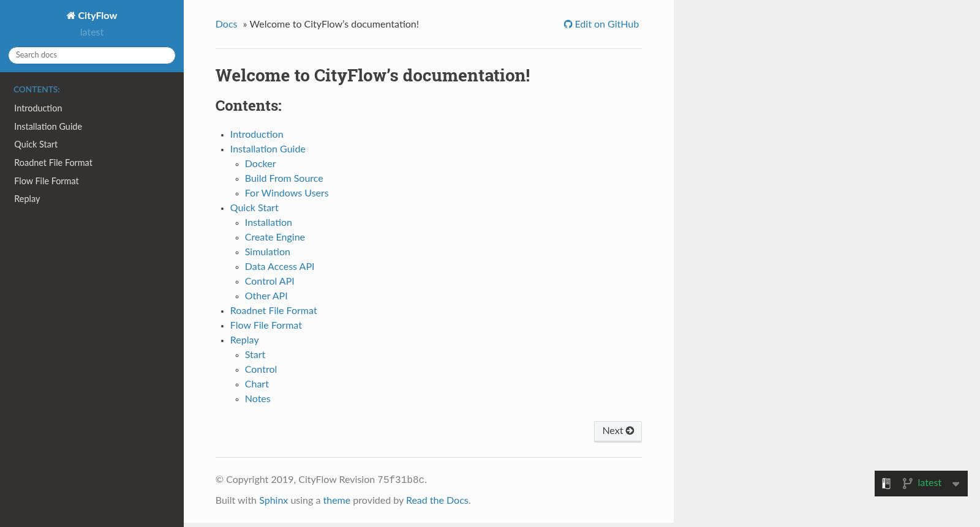Focus the Search docs field
The width and height of the screenshot is (980, 527).
92,55
